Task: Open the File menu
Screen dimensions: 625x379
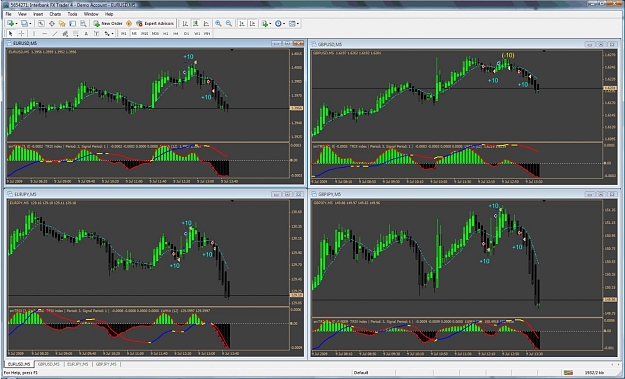Action: pyautogui.click(x=8, y=14)
